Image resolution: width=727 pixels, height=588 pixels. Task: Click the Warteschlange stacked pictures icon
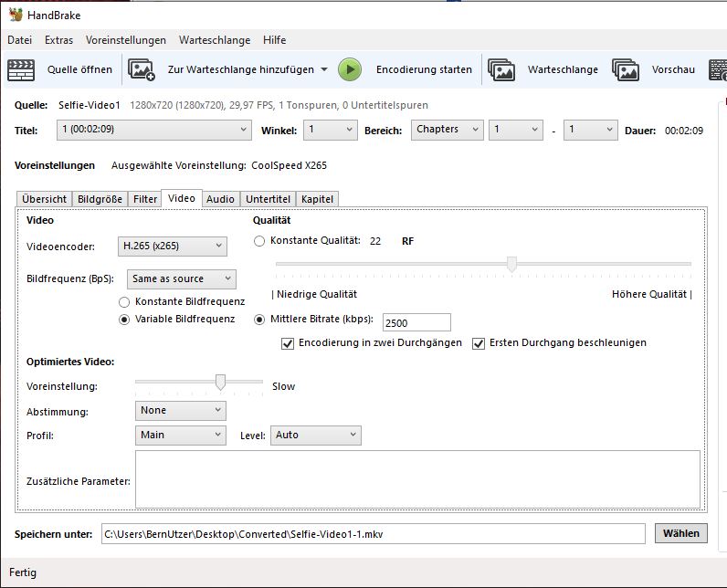[501, 70]
